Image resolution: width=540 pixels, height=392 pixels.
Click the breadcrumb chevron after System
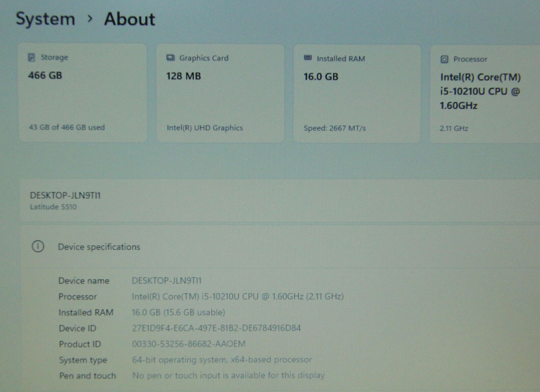[90, 19]
